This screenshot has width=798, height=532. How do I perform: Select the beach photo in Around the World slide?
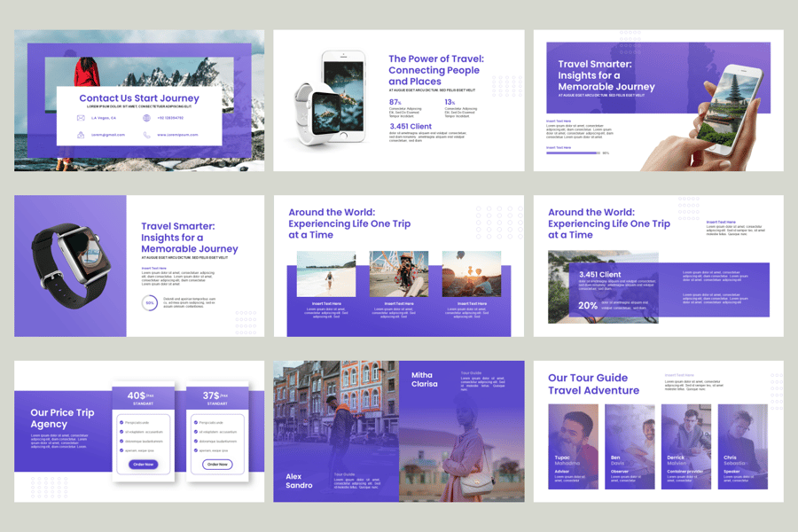pos(326,274)
